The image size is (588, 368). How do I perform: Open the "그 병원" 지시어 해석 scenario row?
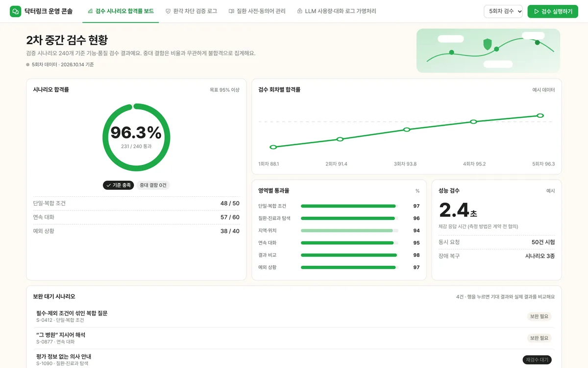[294, 338]
